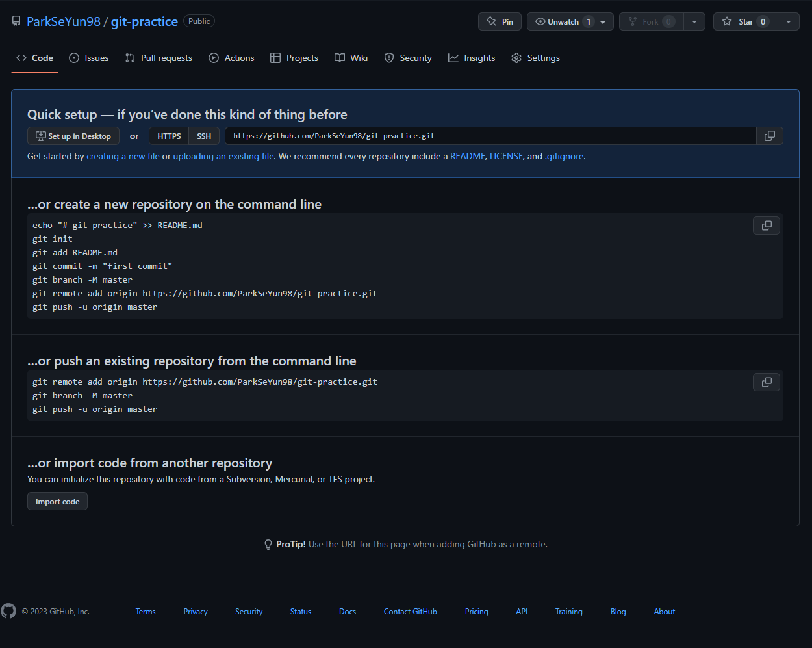Click the GitHub logo in the footer
This screenshot has width=812, height=648.
pos(8,611)
